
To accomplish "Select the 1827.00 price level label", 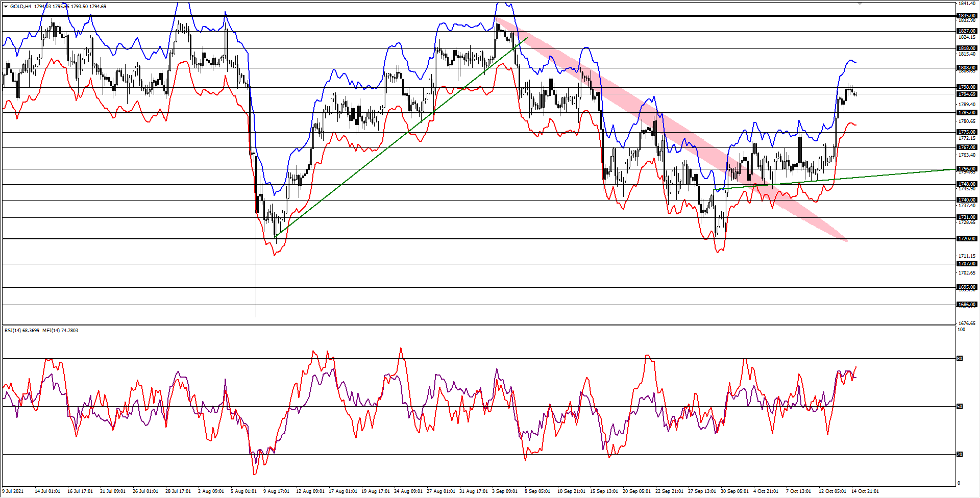I will tap(967, 31).
